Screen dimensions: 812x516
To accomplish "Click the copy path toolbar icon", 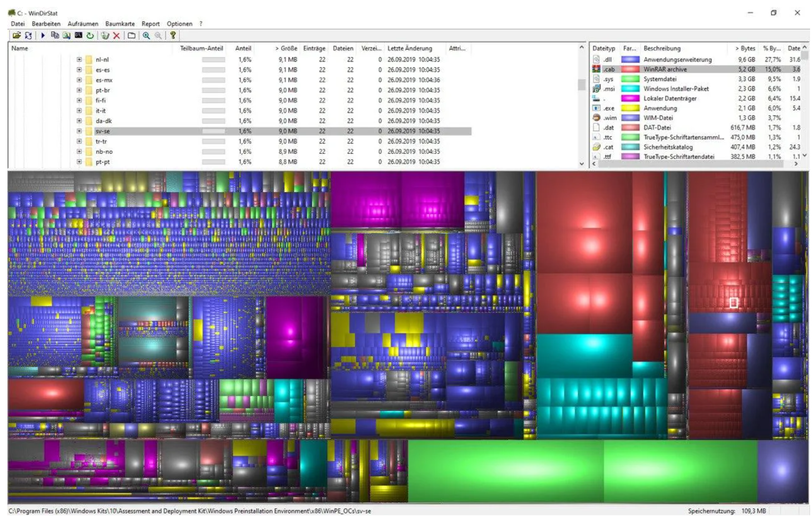I will click(x=55, y=36).
